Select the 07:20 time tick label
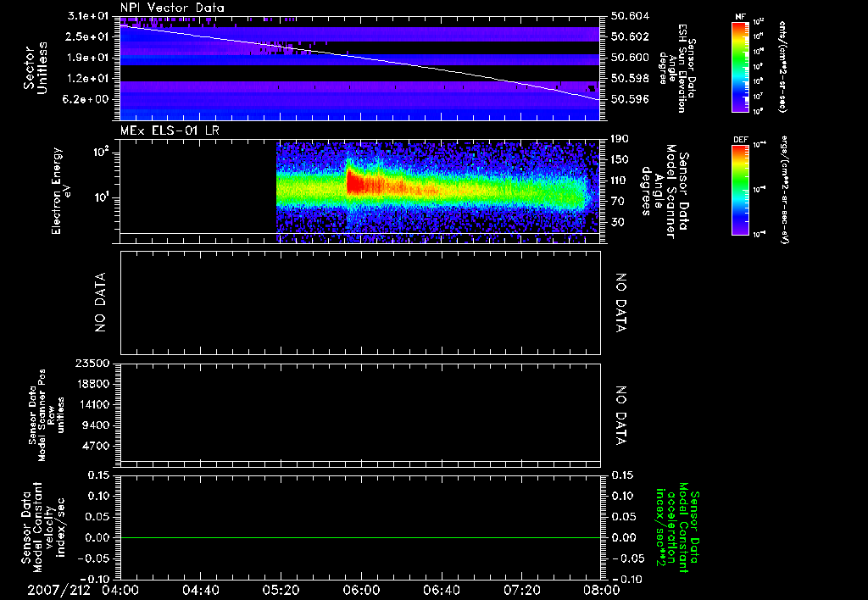Image resolution: width=868 pixels, height=600 pixels. 521,590
